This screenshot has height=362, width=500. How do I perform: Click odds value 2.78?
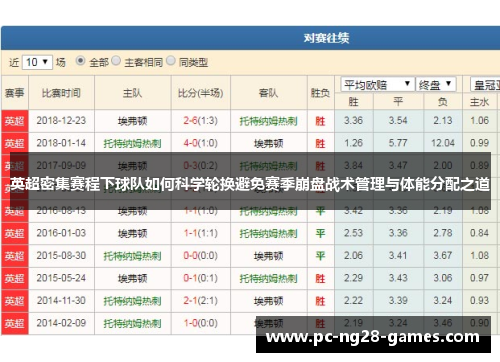pos(443,233)
